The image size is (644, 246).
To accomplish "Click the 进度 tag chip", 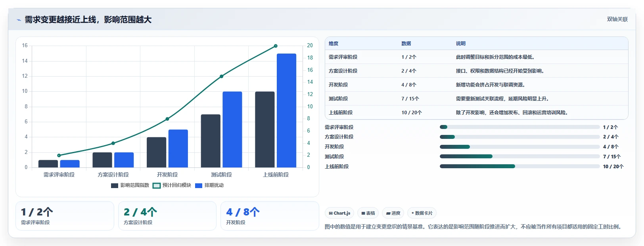I will 393,213.
